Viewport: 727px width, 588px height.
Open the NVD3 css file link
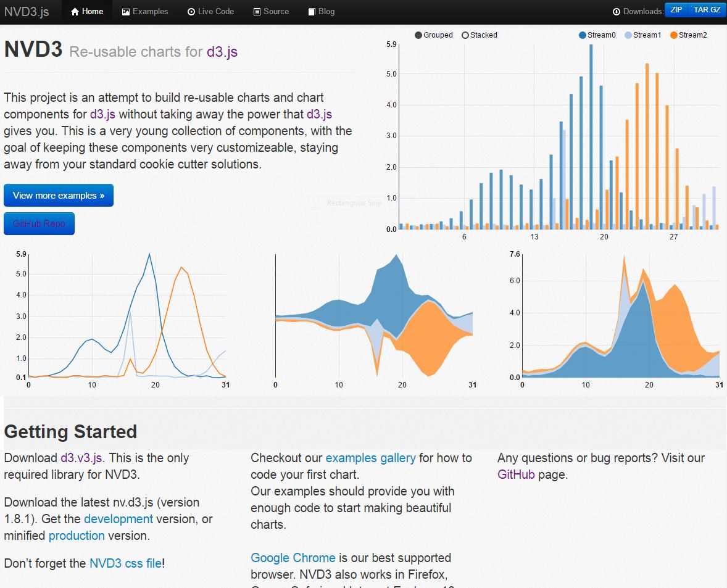tap(126, 563)
